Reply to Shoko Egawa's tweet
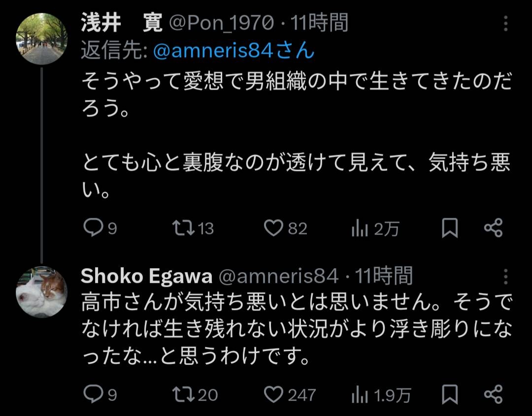This screenshot has width=532, height=416. [x=92, y=394]
